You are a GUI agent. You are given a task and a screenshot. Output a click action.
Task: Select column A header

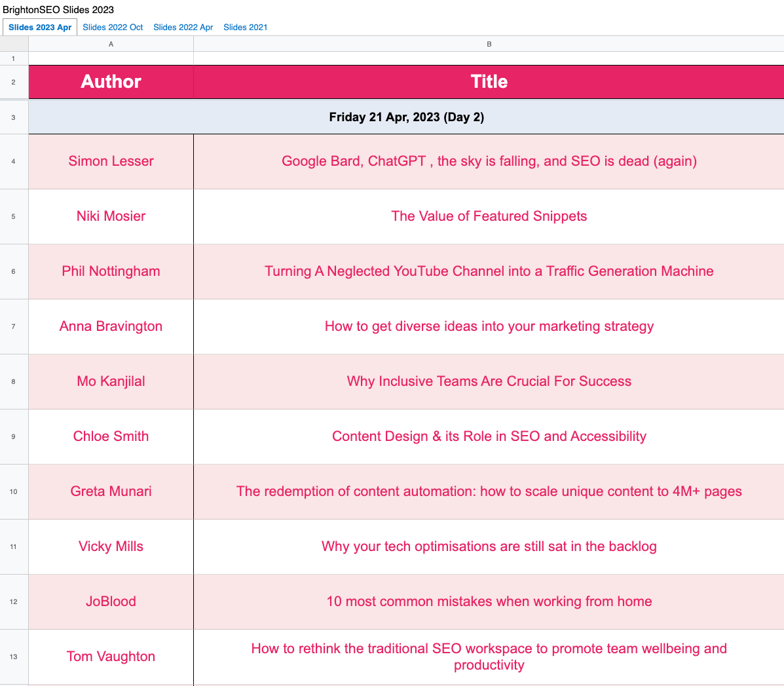point(111,44)
